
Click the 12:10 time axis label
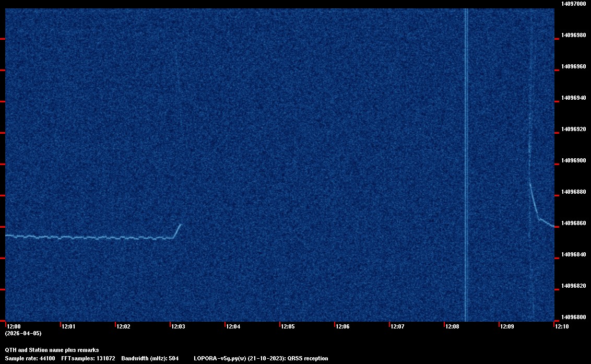pyautogui.click(x=562, y=326)
